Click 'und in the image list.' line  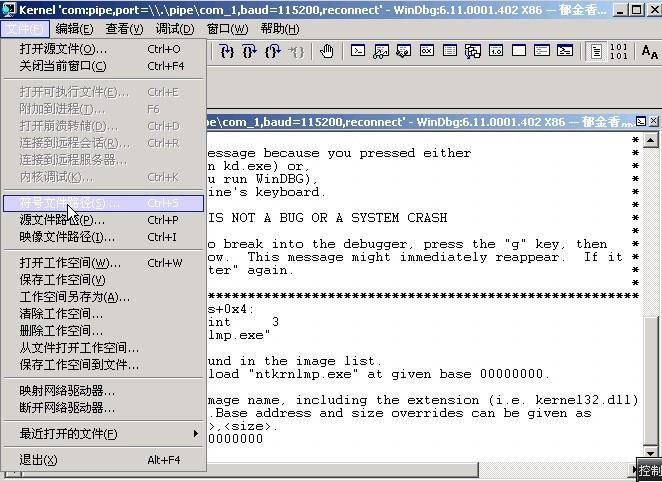pyautogui.click(x=294, y=361)
